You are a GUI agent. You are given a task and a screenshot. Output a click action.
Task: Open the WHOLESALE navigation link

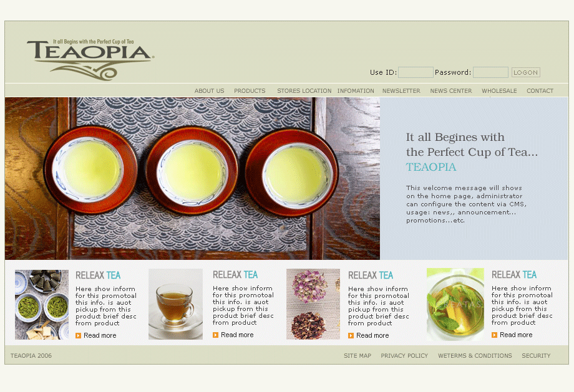pos(499,91)
